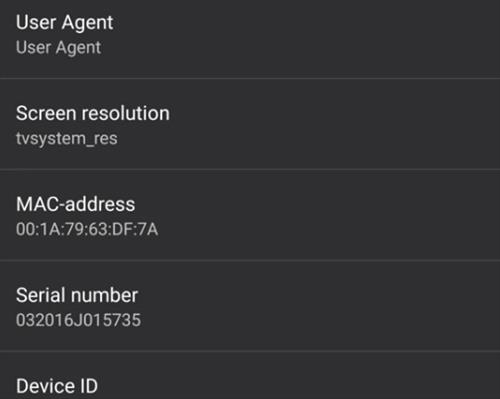Click the User Agent title label
Viewport: 500px width, 399px height.
coord(65,23)
